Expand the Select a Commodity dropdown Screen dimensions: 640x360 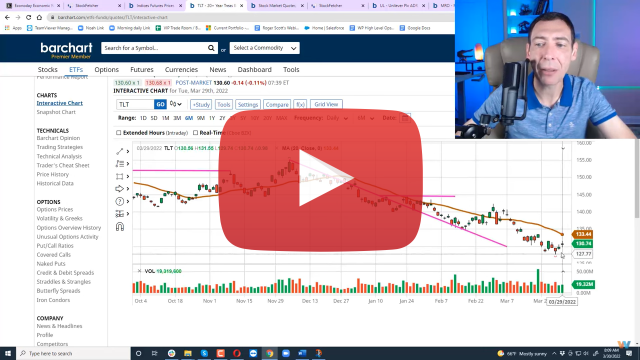[264, 48]
